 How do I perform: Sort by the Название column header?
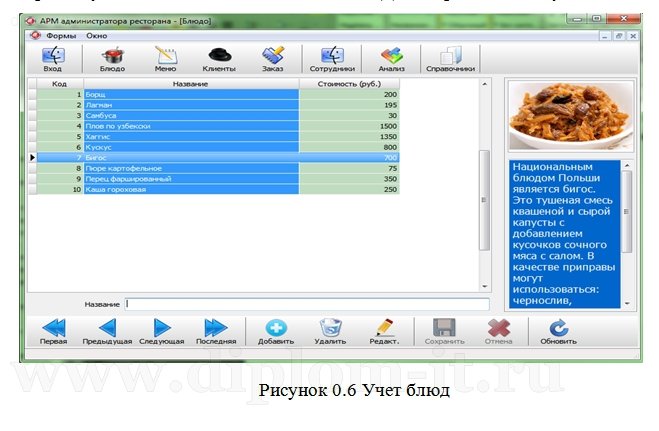coord(191,84)
